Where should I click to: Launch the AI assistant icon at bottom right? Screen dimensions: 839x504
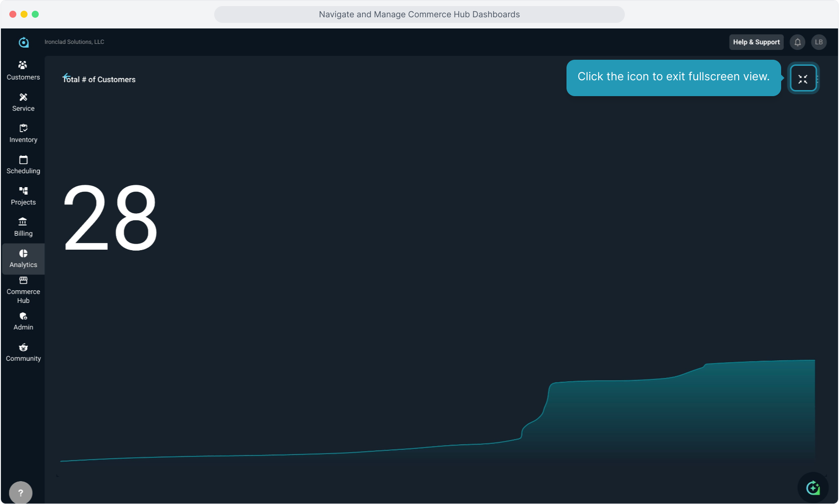pos(813,488)
